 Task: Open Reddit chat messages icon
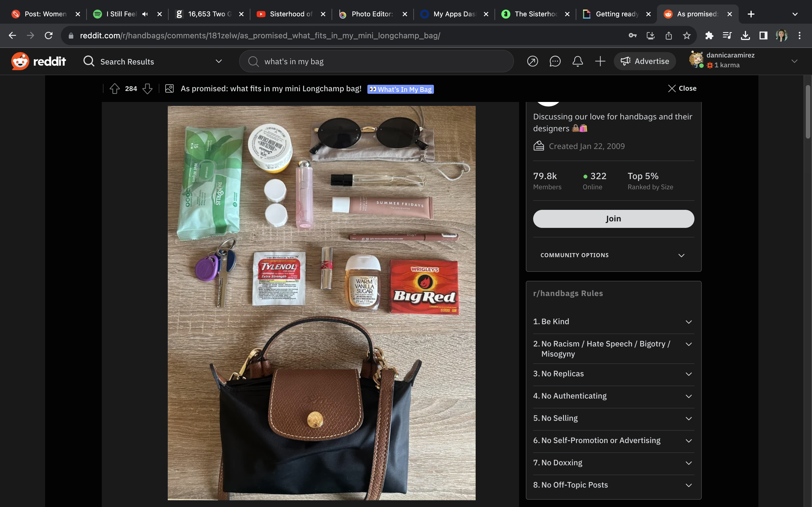pos(555,61)
